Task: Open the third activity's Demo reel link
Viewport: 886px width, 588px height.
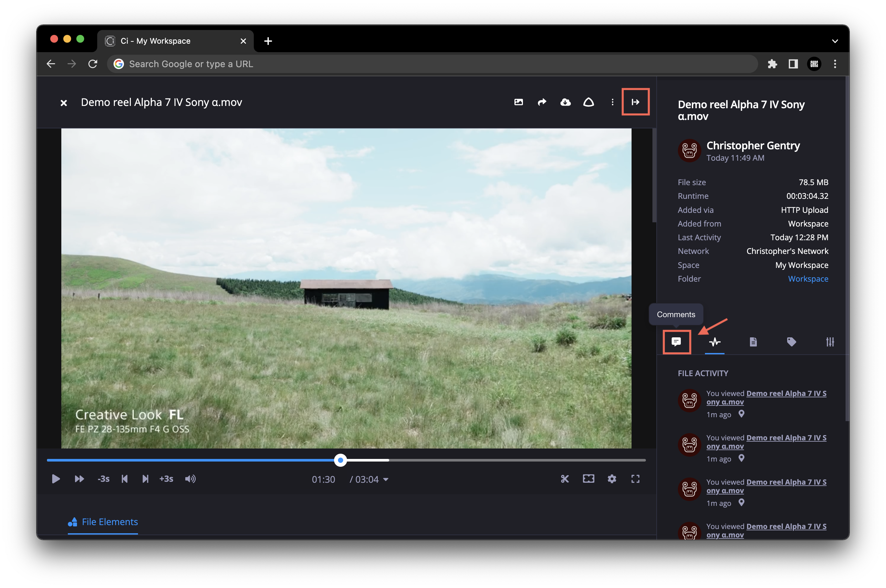Action: point(766,486)
